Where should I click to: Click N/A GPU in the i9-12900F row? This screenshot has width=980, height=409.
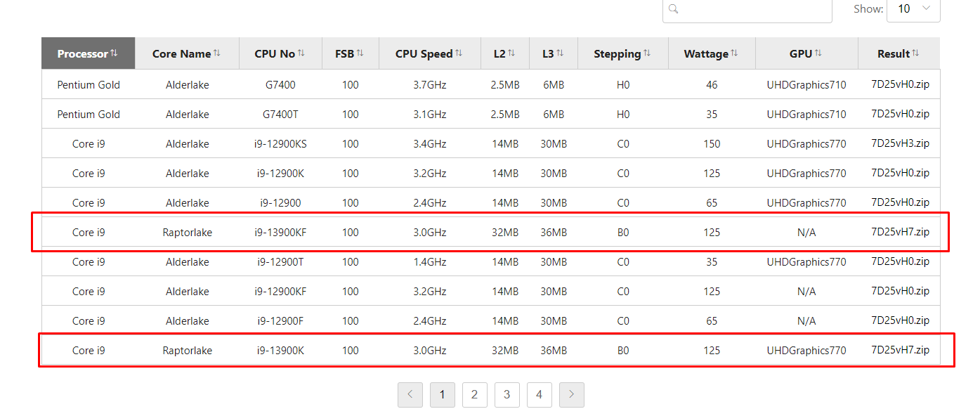806,321
